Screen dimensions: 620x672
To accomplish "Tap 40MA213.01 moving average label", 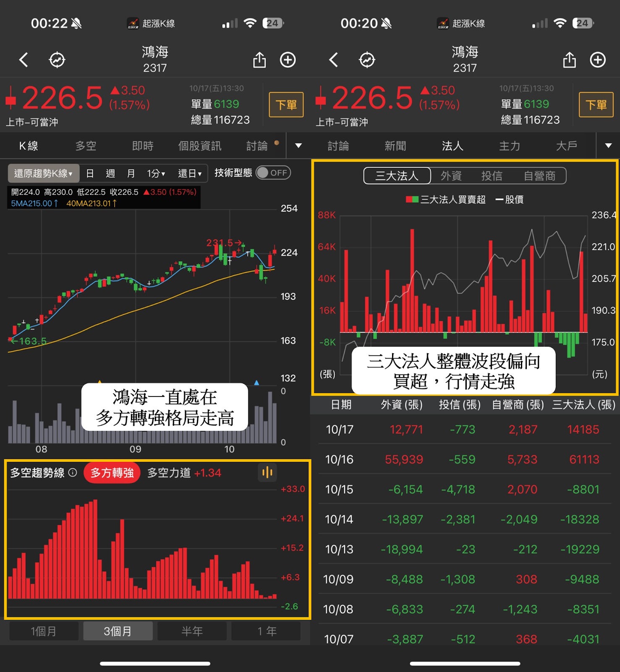I will point(92,203).
